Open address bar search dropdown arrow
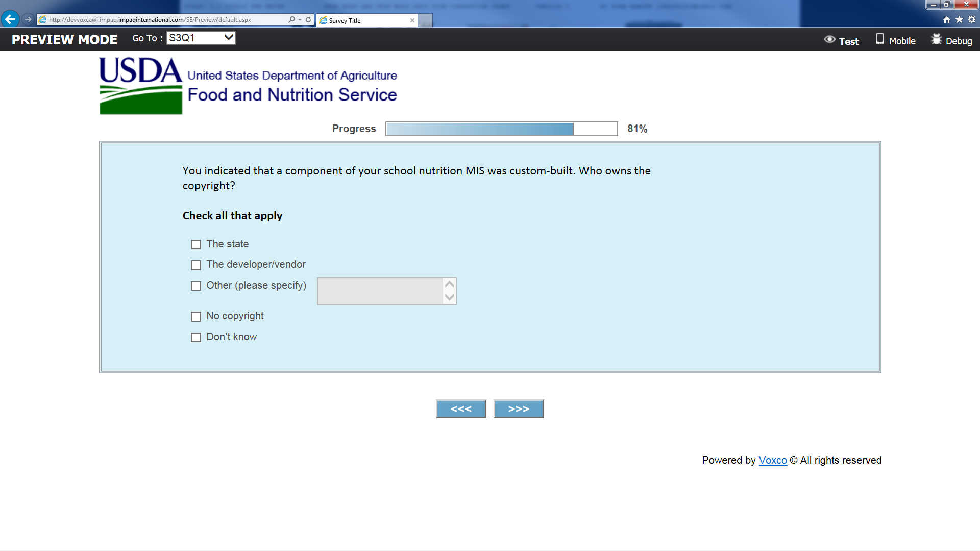Image resolution: width=980 pixels, height=551 pixels. tap(300, 19)
